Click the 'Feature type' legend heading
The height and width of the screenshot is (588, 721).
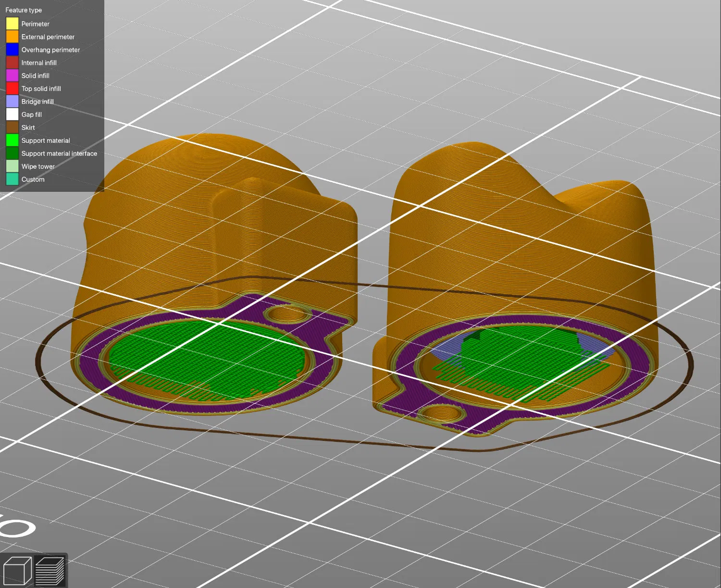(24, 10)
